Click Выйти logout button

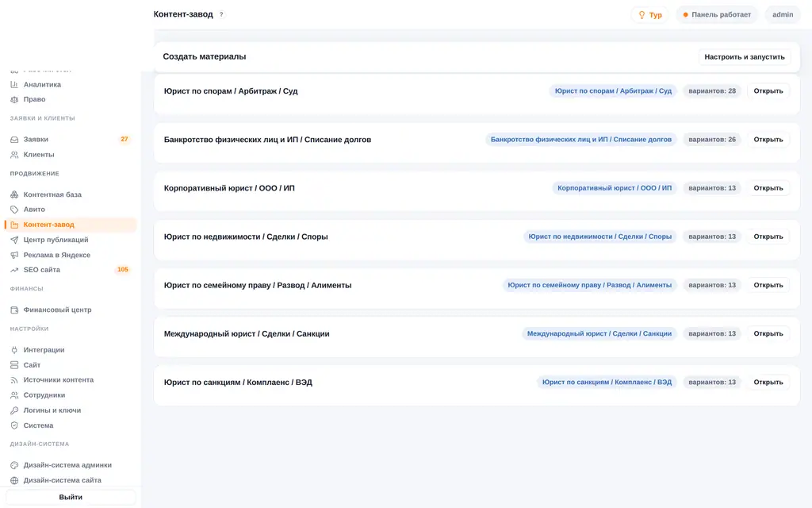point(71,497)
